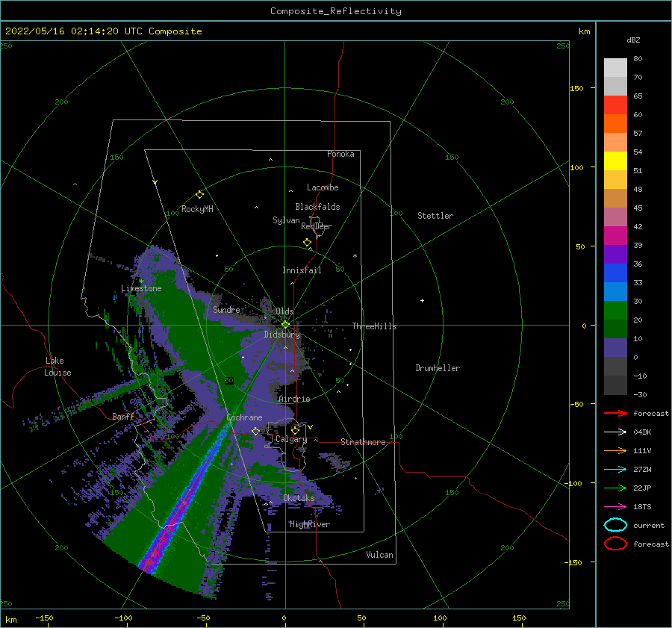The image size is (672, 628).
Task: Click the yellow swatch between 54 and 51 dBZ
Action: [615, 161]
